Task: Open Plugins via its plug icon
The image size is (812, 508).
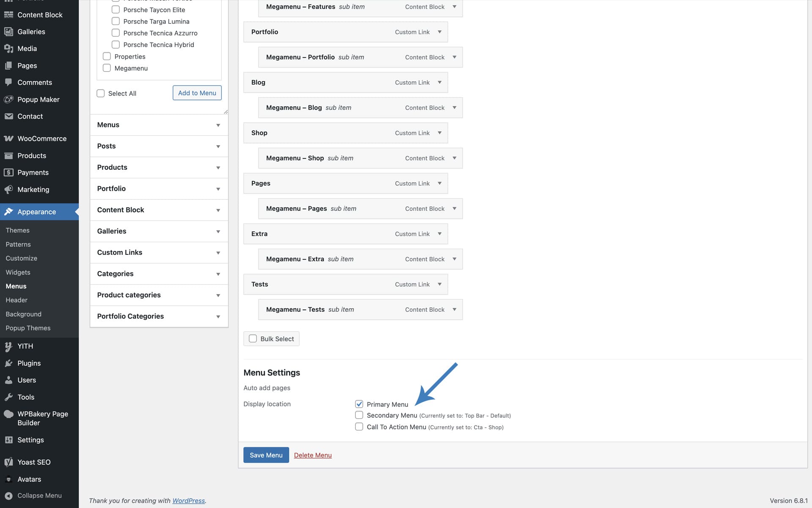Action: (x=8, y=363)
